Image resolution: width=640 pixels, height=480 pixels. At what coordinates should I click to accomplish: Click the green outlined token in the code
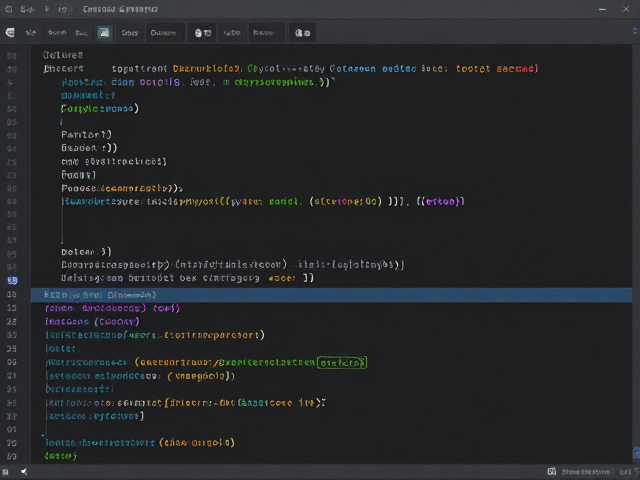point(342,362)
